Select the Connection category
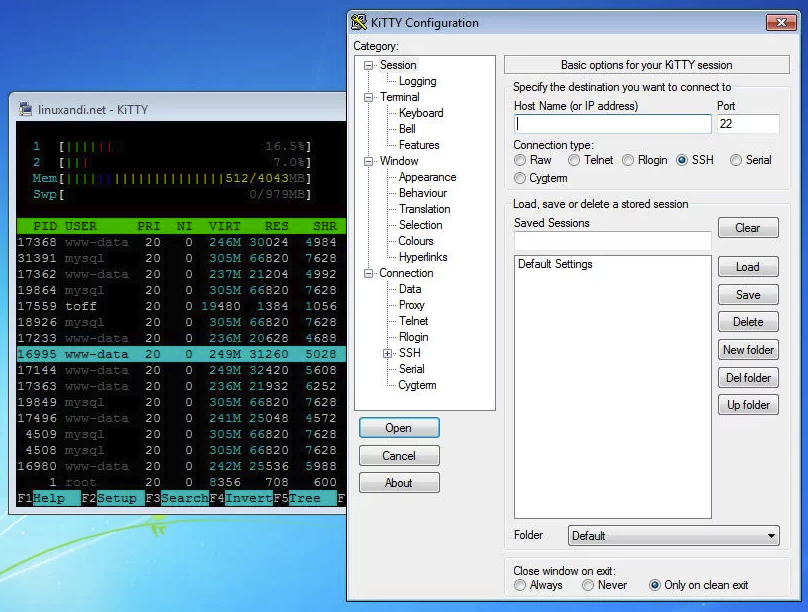The image size is (808, 612). click(406, 273)
